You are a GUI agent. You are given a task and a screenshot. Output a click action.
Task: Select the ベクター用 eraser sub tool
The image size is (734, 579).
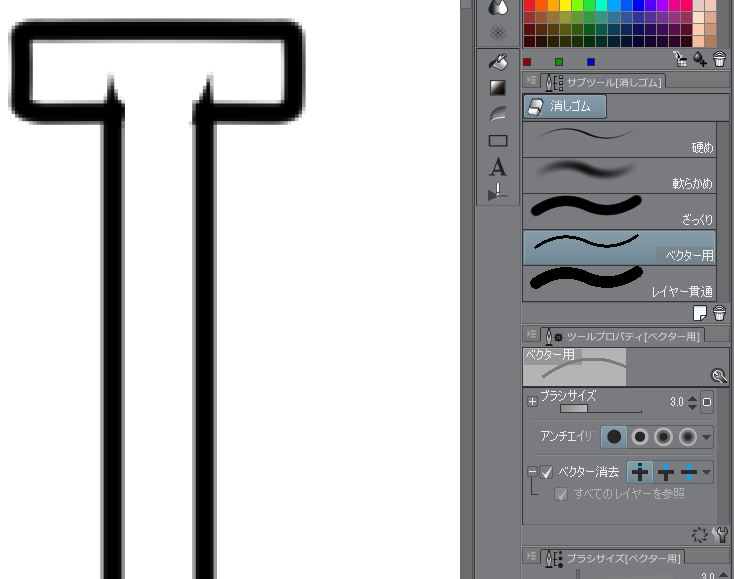[620, 248]
